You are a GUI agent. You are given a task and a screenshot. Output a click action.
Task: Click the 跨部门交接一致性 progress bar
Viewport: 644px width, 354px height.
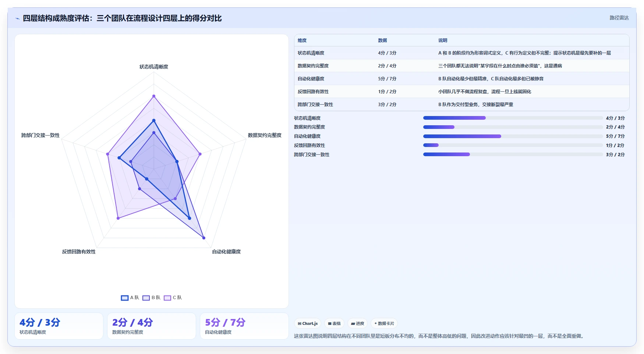[x=513, y=154]
